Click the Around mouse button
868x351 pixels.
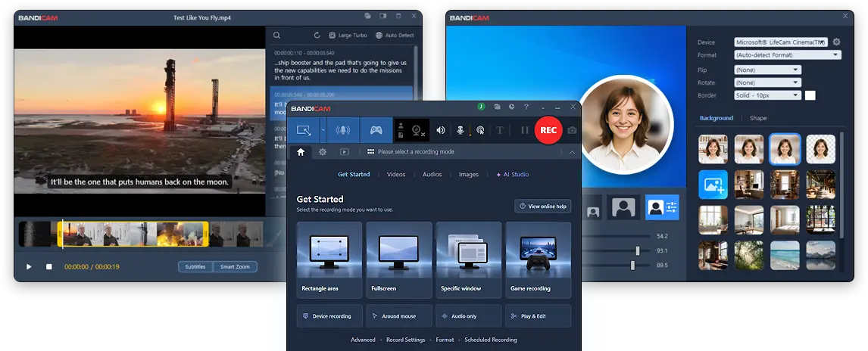[x=398, y=316]
